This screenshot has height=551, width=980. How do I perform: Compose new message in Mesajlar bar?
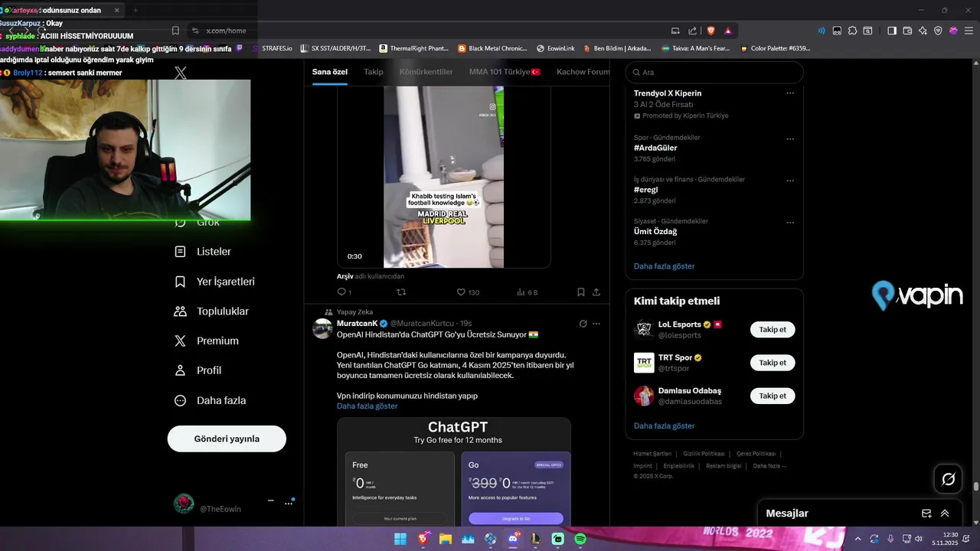tap(926, 514)
